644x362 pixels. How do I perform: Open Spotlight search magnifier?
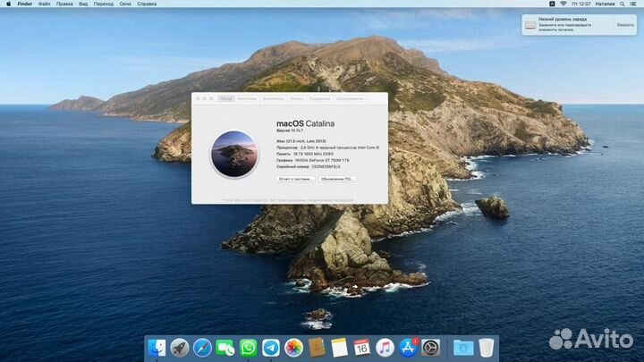[x=623, y=4]
